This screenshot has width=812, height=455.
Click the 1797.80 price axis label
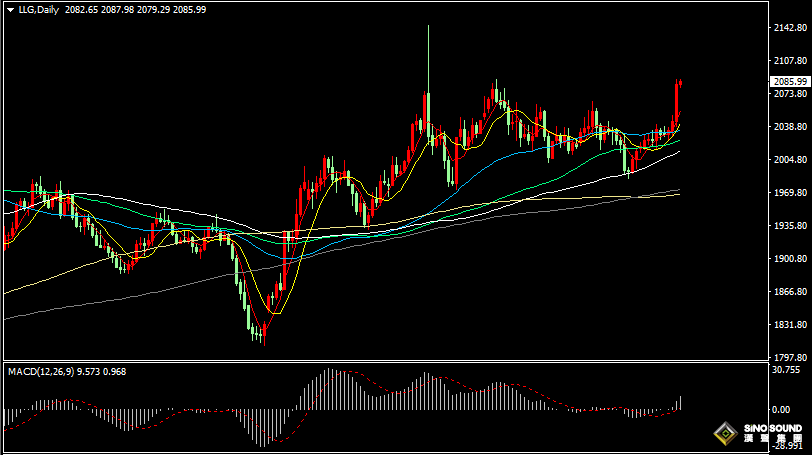pyautogui.click(x=789, y=357)
